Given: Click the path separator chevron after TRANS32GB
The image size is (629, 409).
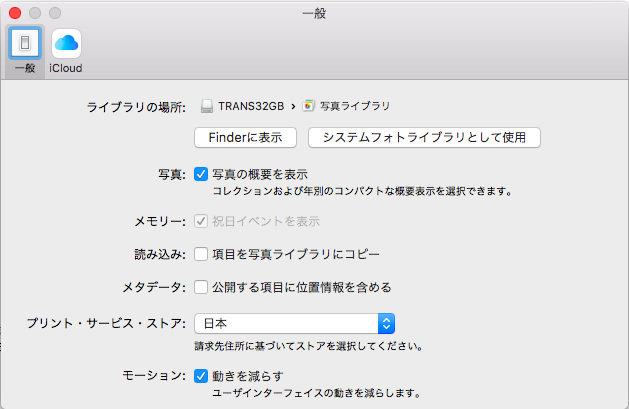Looking at the screenshot, I should pos(293,107).
